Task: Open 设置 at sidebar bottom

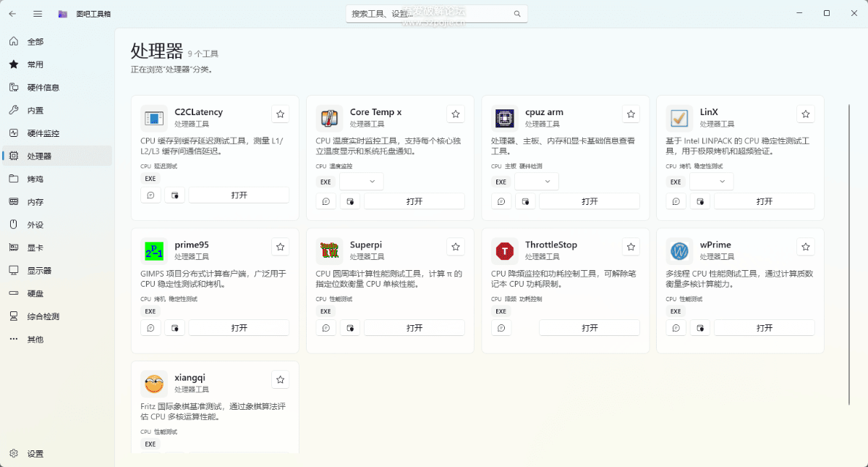Action: click(57, 454)
